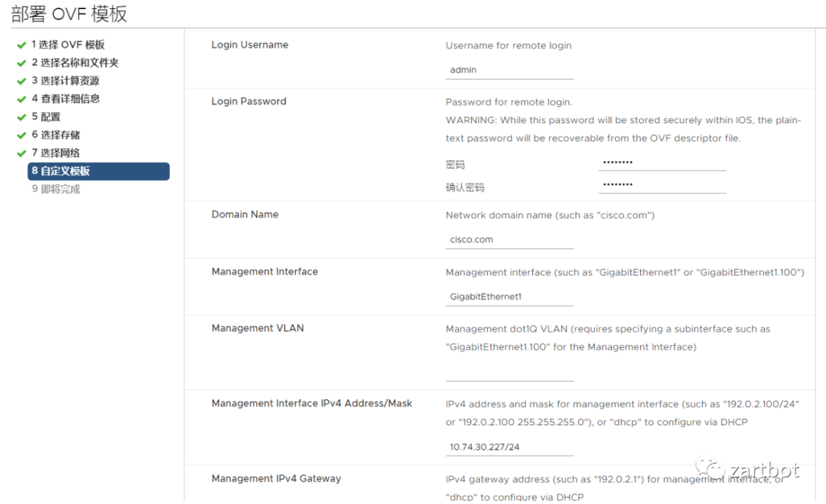
Task: Click the 部署 OVF 模板 dialog title
Action: (69, 14)
